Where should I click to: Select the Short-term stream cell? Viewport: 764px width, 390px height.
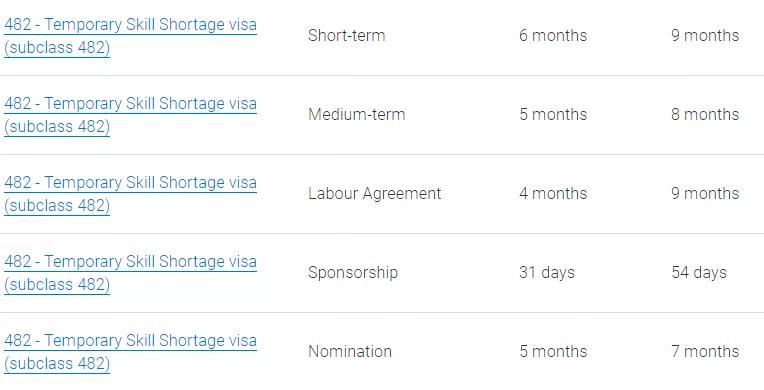(346, 36)
